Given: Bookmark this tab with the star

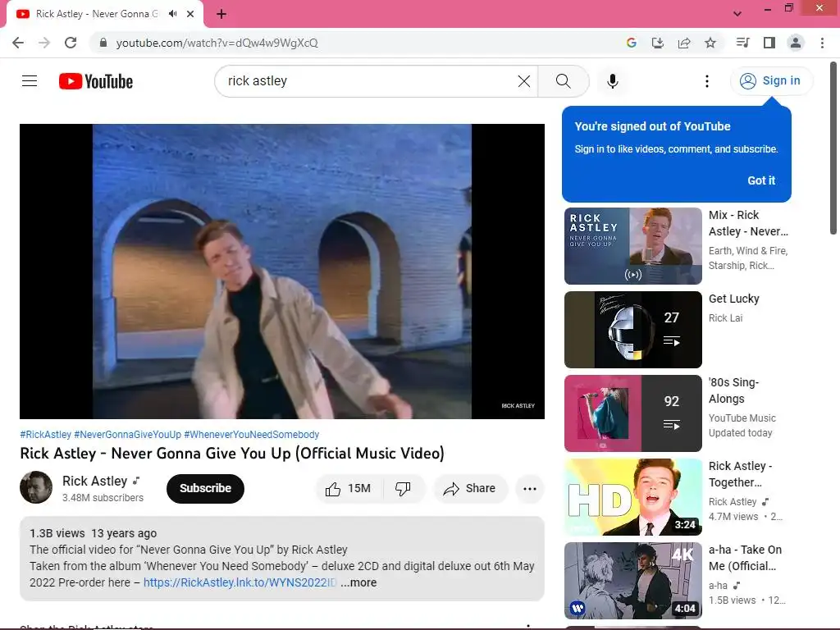Looking at the screenshot, I should (710, 43).
